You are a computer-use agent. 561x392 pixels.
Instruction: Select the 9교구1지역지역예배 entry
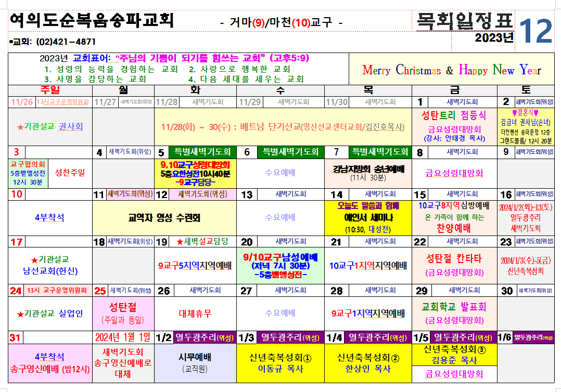[x=368, y=313]
